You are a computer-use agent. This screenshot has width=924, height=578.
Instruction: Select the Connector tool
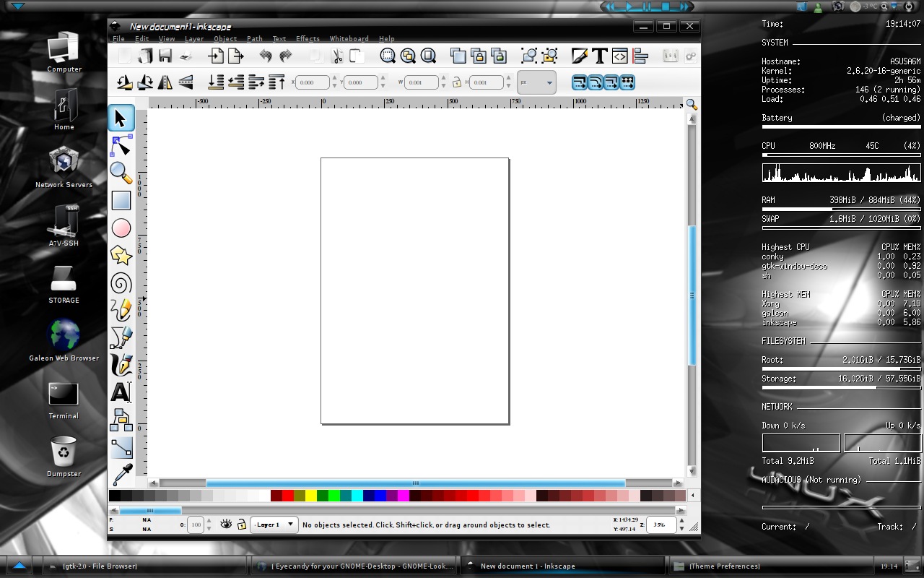coord(121,420)
